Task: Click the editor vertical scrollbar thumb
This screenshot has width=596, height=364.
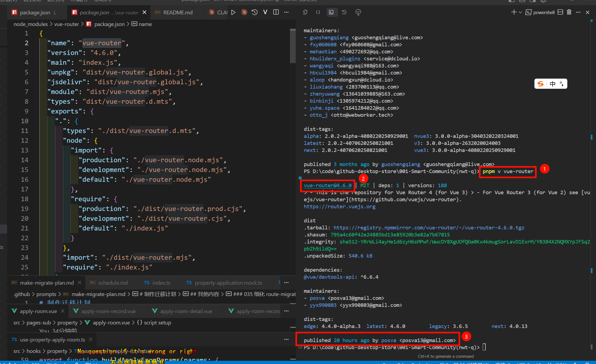Action: [x=292, y=46]
